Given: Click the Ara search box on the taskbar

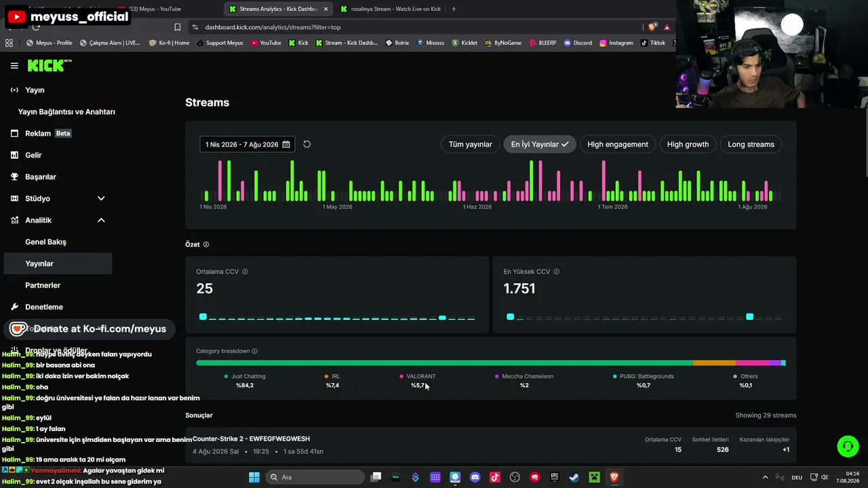Looking at the screenshot, I should [x=315, y=477].
